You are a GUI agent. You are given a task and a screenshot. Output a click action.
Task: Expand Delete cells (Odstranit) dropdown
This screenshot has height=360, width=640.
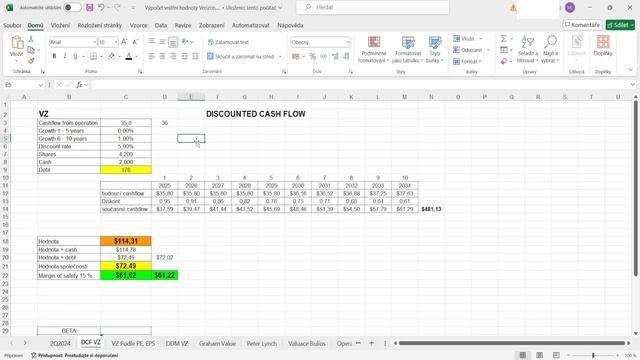(488, 50)
